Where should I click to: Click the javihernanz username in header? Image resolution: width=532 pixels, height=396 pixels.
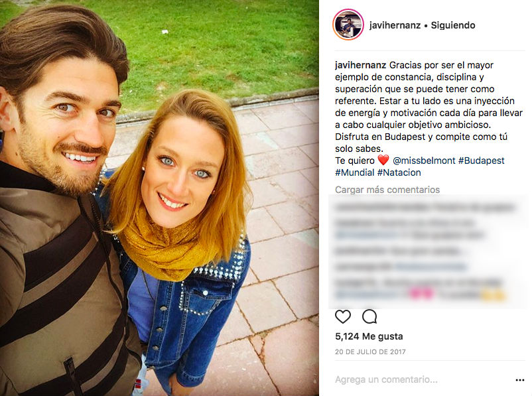pos(395,25)
